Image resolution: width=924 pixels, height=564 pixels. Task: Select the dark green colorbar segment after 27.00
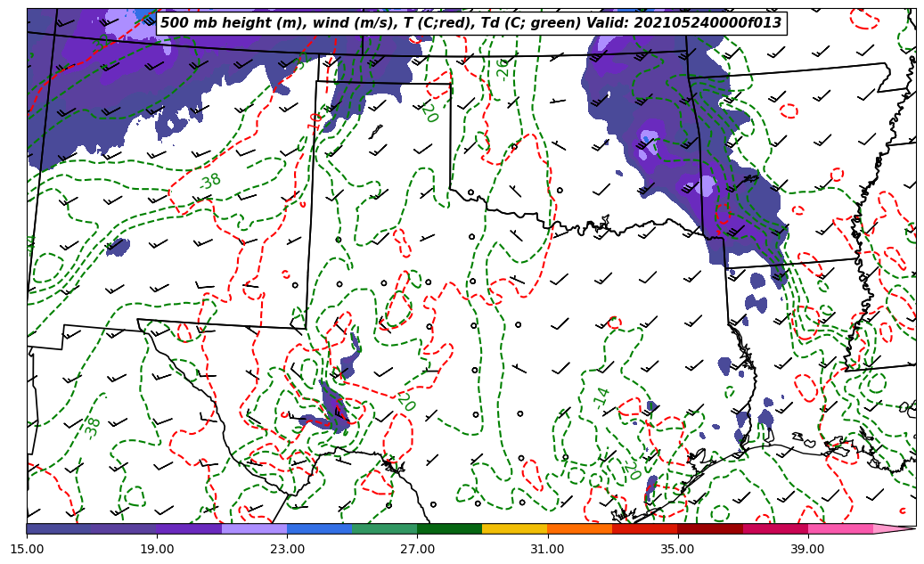tap(450, 528)
